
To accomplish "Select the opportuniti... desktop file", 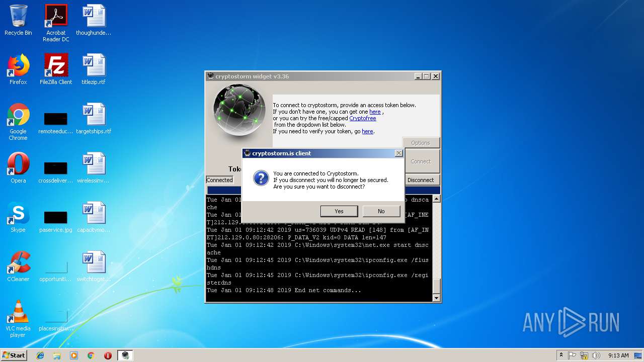I will [x=56, y=271].
